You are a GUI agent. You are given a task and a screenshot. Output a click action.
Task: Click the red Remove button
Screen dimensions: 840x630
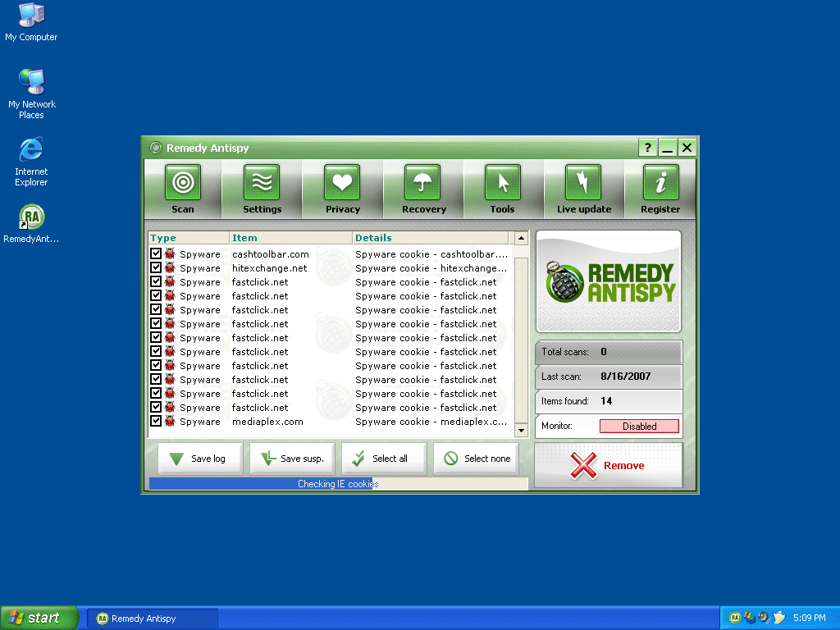[609, 466]
